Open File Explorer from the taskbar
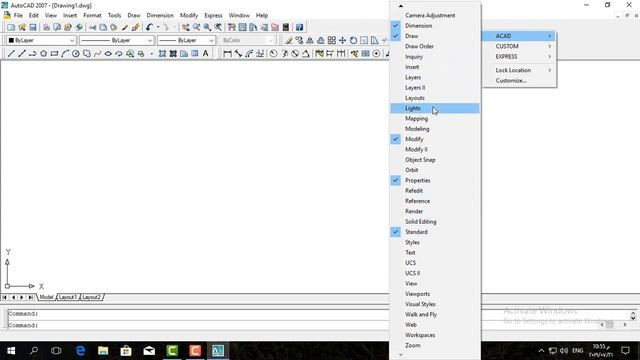The height and width of the screenshot is (360, 640). coord(103,351)
